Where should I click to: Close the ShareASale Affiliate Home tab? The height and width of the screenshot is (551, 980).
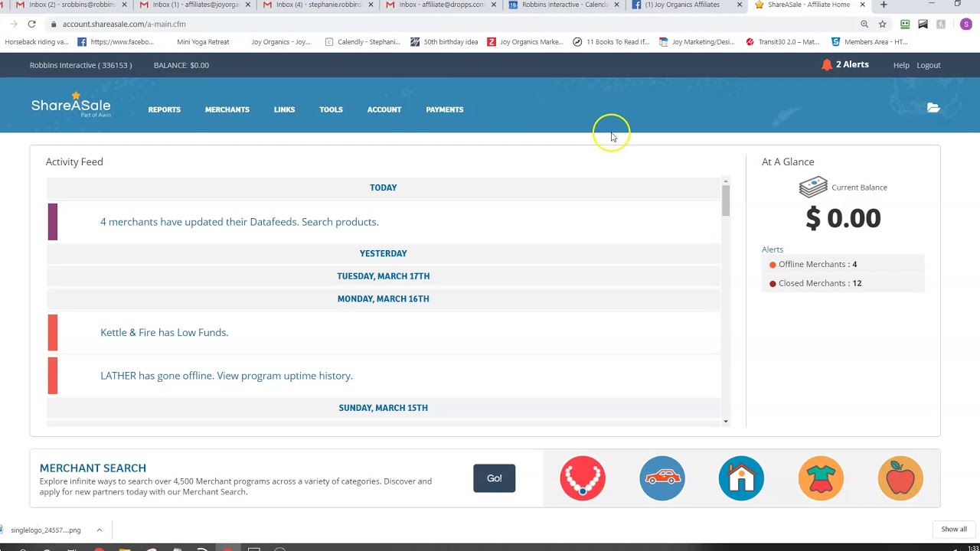[862, 5]
